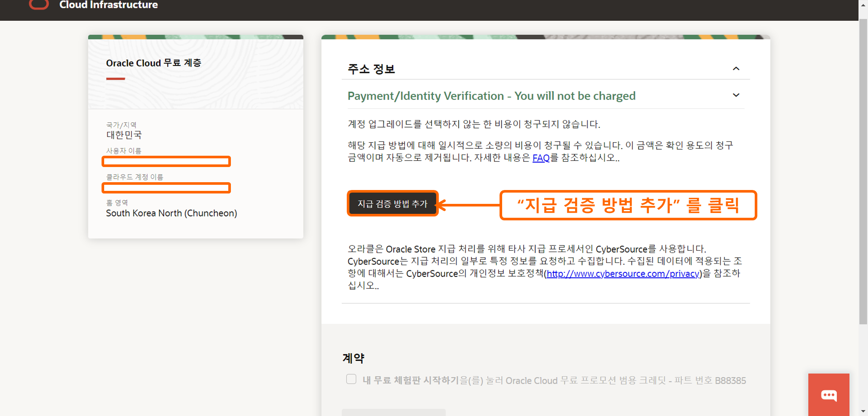Open the FAQ link
Image resolution: width=868 pixels, height=416 pixels.
[x=541, y=158]
